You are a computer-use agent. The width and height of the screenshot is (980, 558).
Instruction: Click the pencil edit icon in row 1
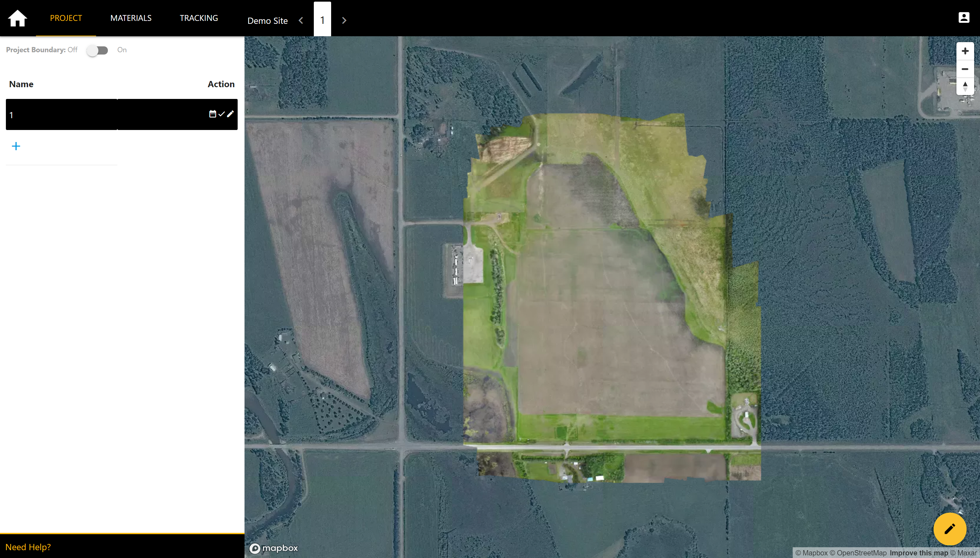pyautogui.click(x=230, y=114)
